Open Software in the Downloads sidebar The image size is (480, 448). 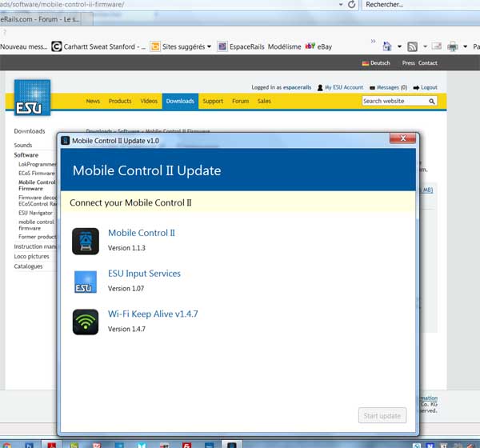tap(26, 155)
